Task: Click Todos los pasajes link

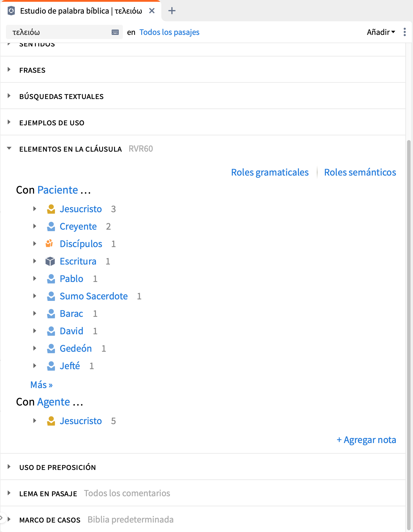Action: click(169, 32)
